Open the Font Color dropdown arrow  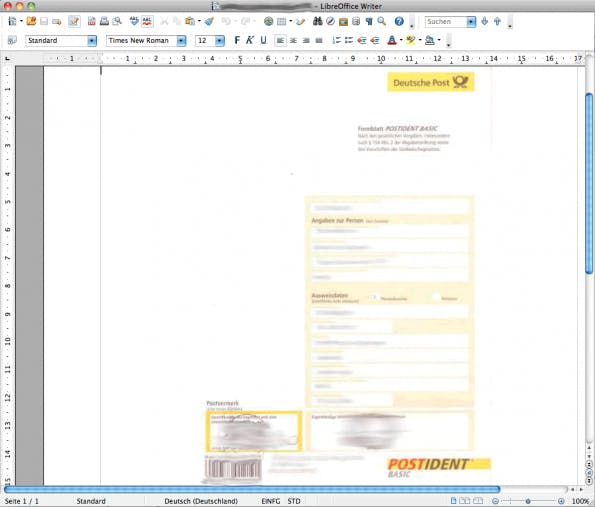[x=401, y=40]
